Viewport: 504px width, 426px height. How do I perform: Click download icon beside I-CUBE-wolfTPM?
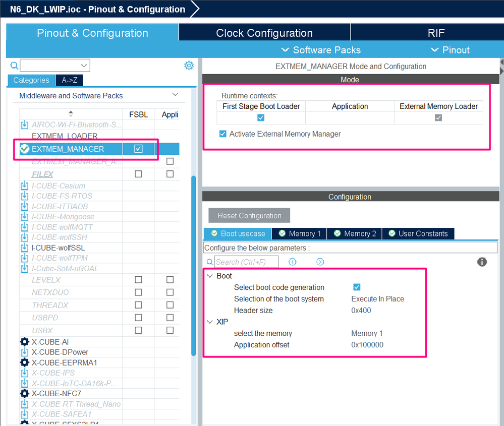click(x=24, y=258)
